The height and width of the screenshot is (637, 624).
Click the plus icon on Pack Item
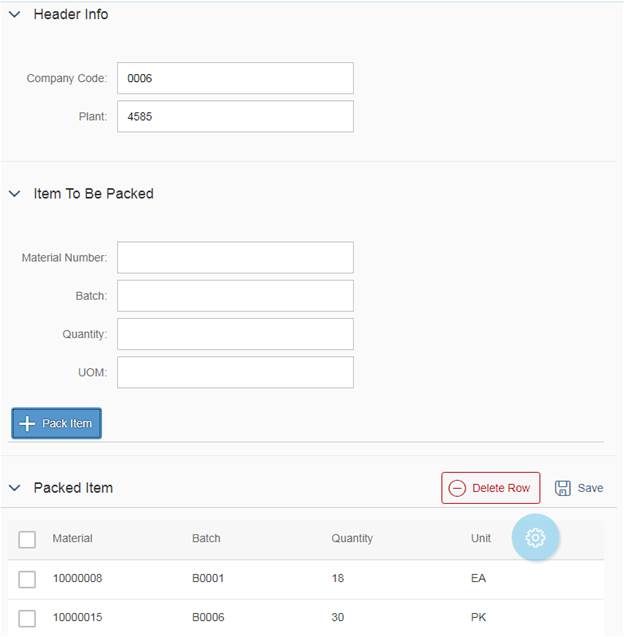point(27,423)
